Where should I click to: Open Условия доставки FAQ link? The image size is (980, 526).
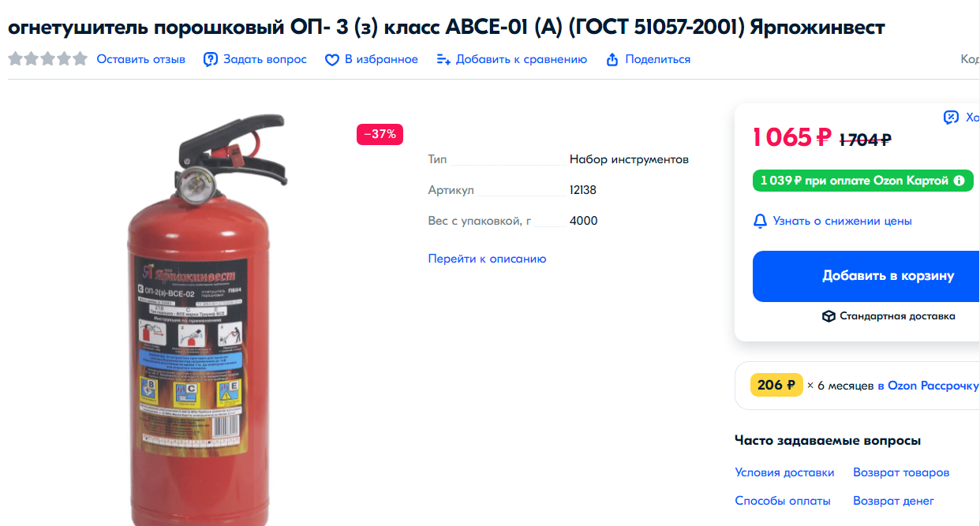pos(784,472)
